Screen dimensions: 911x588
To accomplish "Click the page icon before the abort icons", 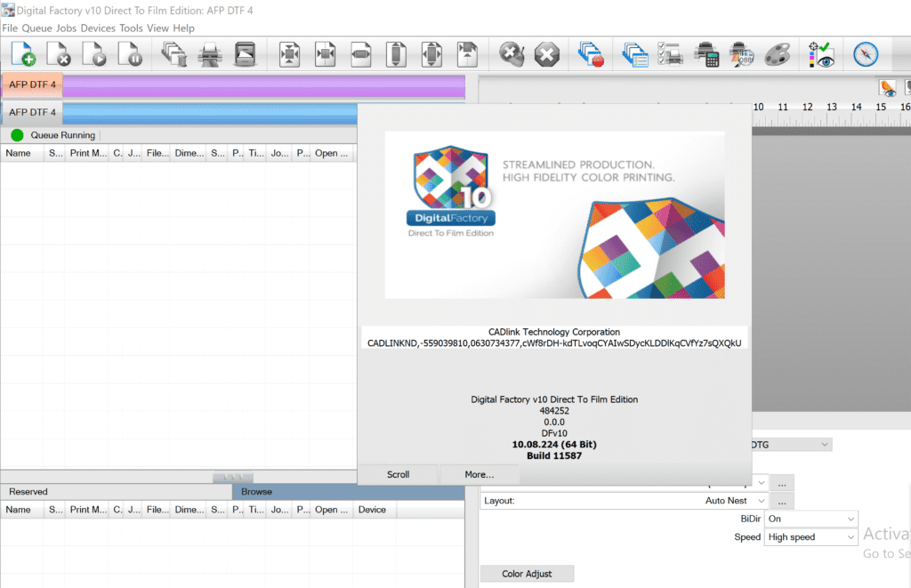I will (467, 54).
